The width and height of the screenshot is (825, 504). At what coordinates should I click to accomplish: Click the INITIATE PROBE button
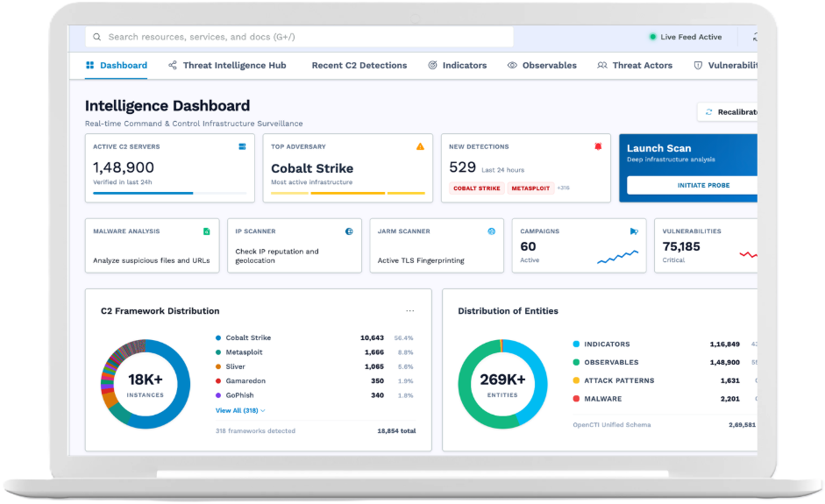coord(693,185)
